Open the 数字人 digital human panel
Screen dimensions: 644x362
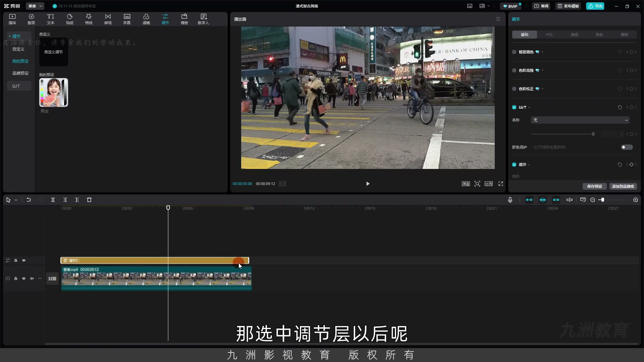(203, 19)
